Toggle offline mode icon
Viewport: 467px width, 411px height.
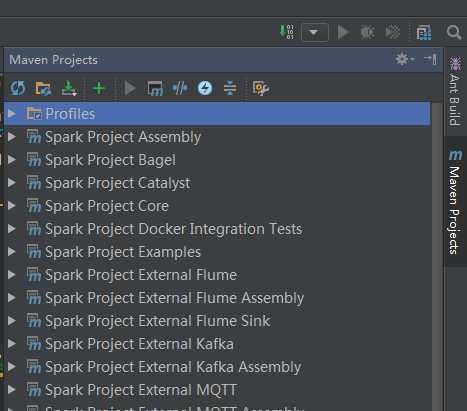click(205, 88)
